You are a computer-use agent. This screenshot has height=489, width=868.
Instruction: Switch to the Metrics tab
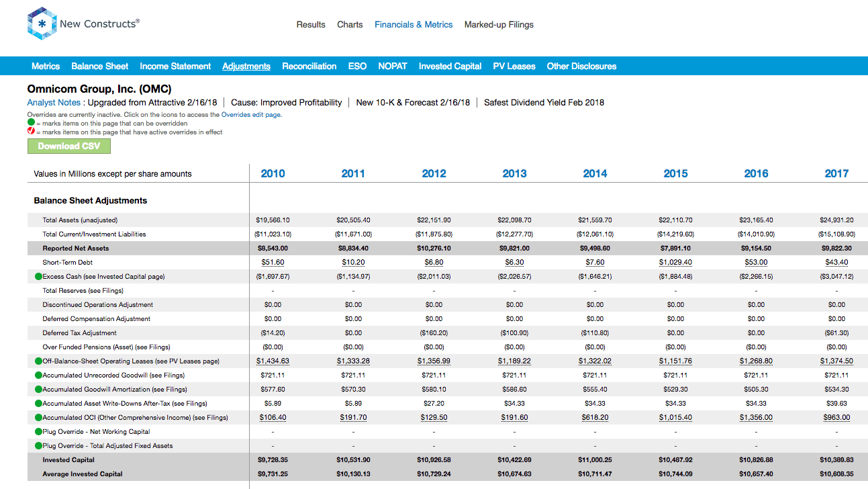click(46, 66)
